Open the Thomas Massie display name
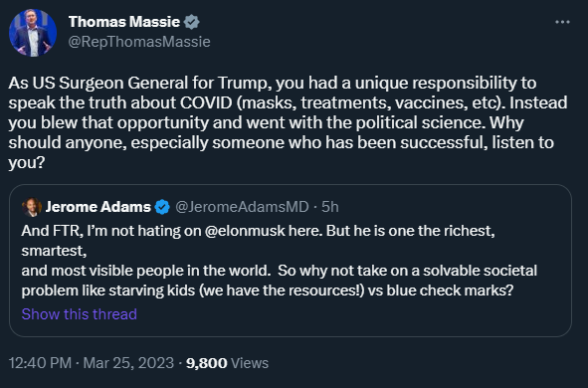 124,22
